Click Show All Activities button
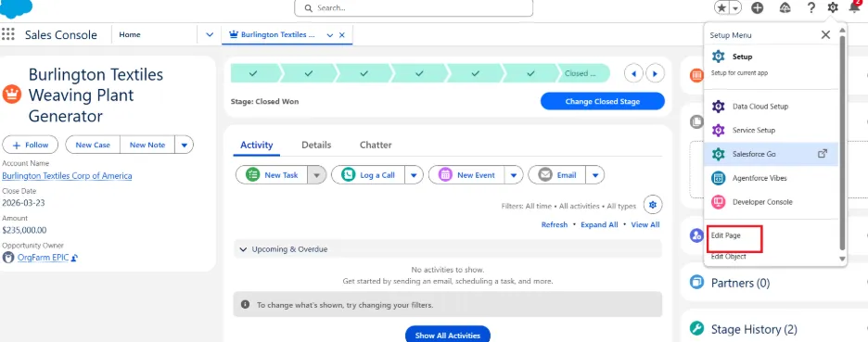 coord(448,335)
